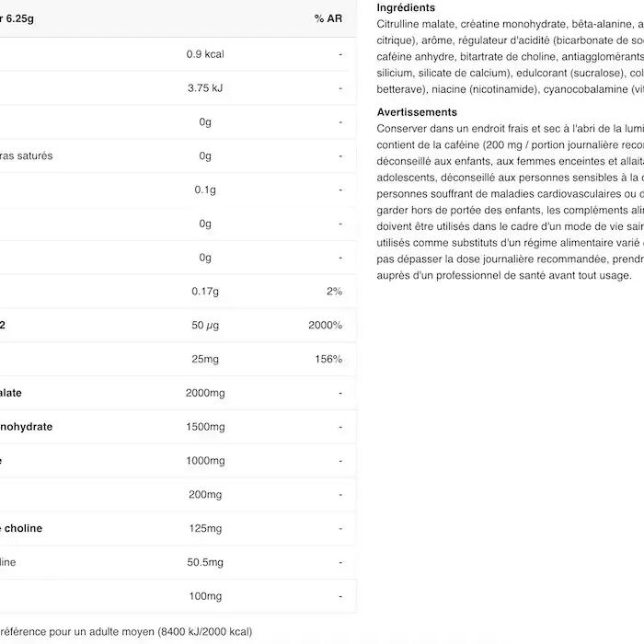This screenshot has height=644, width=644.
Task: Select the "Ingrédients" heading
Action: (406, 7)
